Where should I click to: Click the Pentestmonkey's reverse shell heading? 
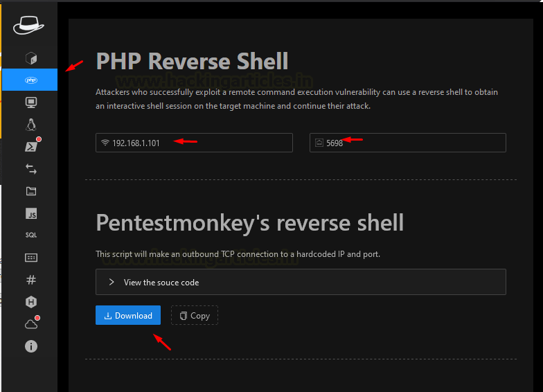tap(249, 223)
